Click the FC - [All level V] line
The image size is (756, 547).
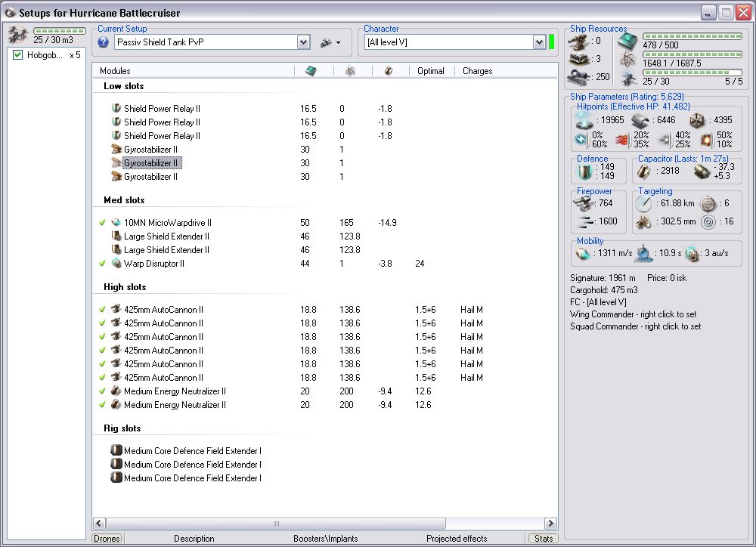tap(598, 302)
